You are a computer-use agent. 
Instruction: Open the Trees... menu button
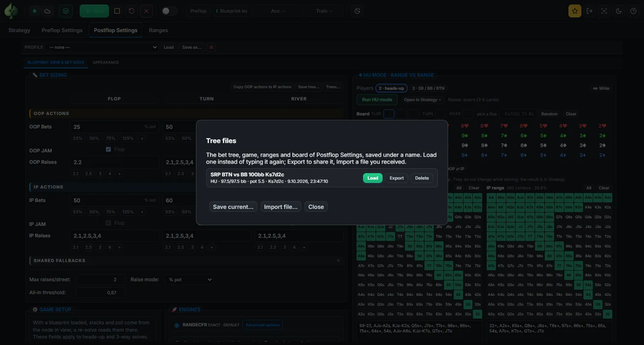click(x=333, y=87)
